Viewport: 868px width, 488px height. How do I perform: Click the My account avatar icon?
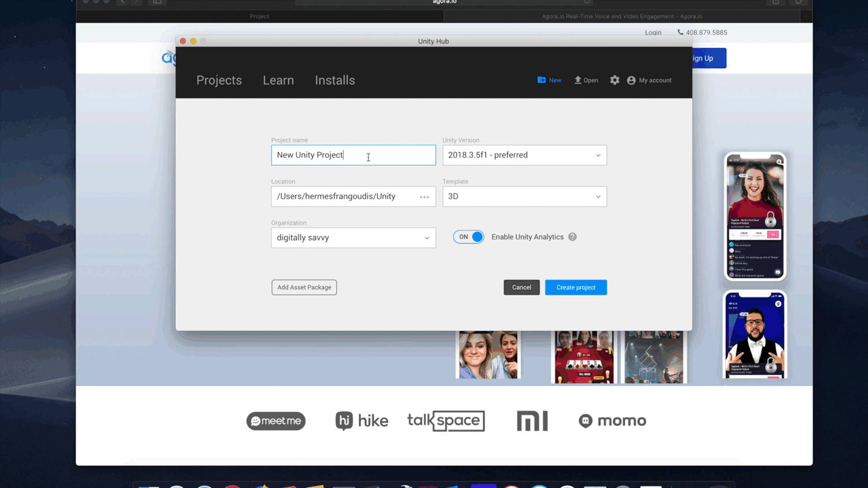click(631, 80)
